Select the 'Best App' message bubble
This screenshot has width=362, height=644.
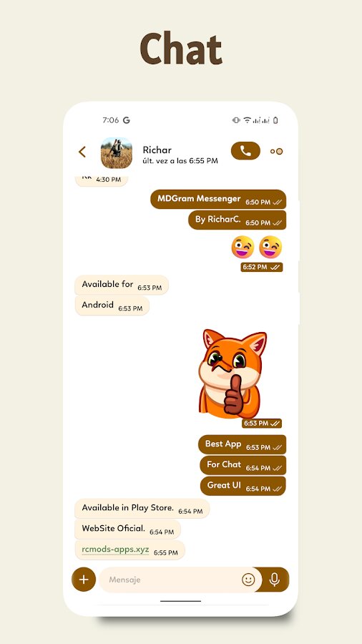242,444
